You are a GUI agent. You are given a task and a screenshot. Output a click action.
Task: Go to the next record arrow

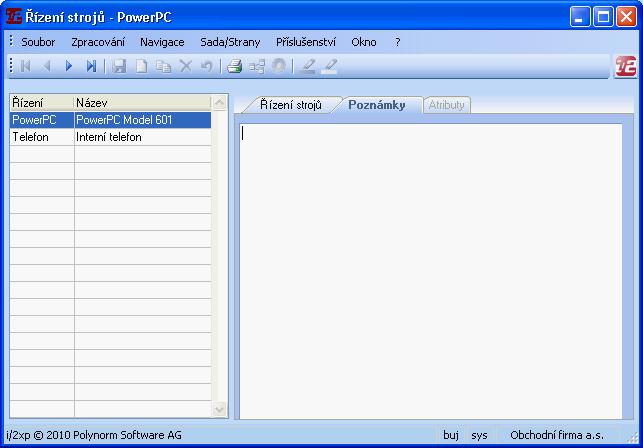69,66
